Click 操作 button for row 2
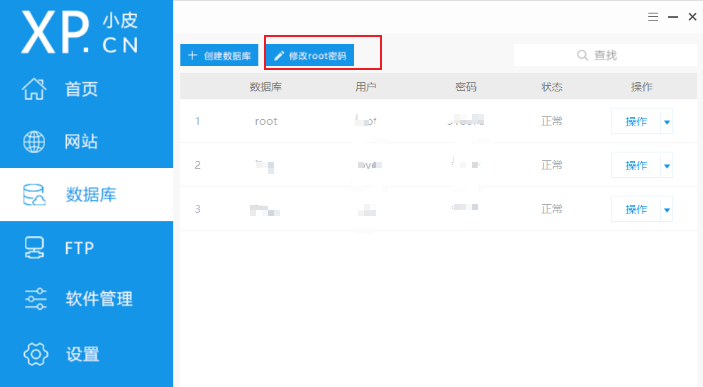Screen dimensions: 703x387 click(636, 165)
